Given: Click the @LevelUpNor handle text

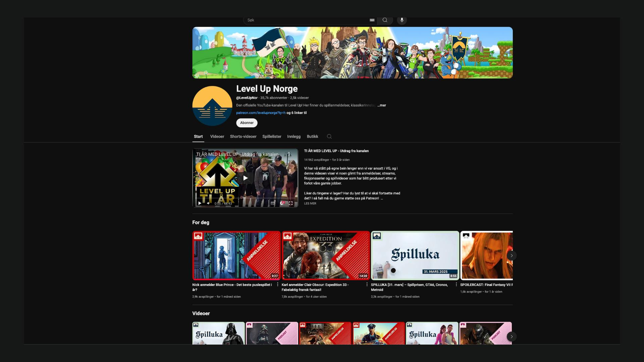Looking at the screenshot, I should click(247, 98).
